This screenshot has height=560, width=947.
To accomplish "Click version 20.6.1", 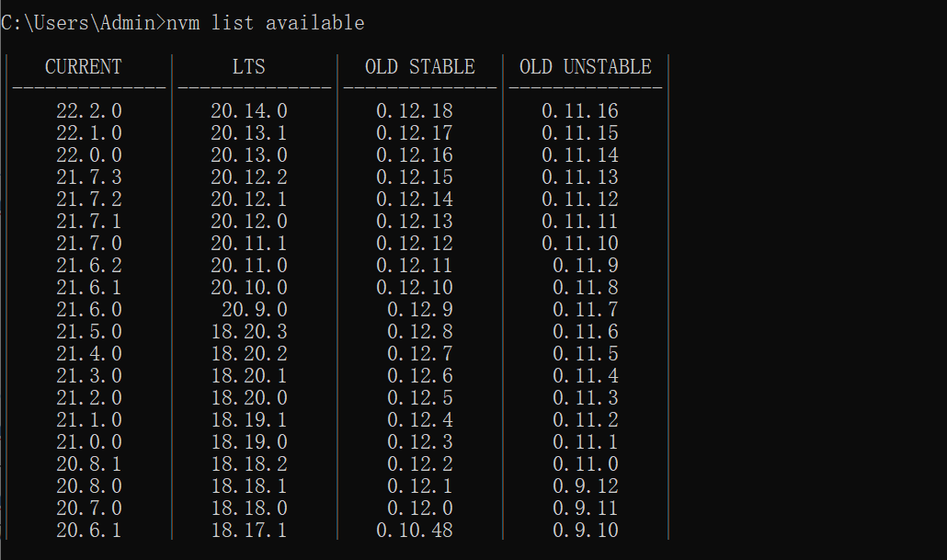I will (x=89, y=530).
